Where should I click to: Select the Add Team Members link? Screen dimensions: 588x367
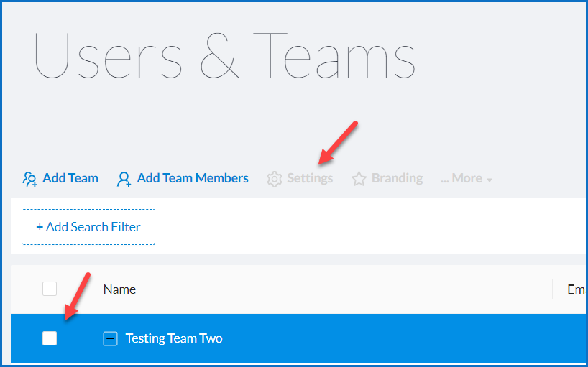click(x=193, y=178)
